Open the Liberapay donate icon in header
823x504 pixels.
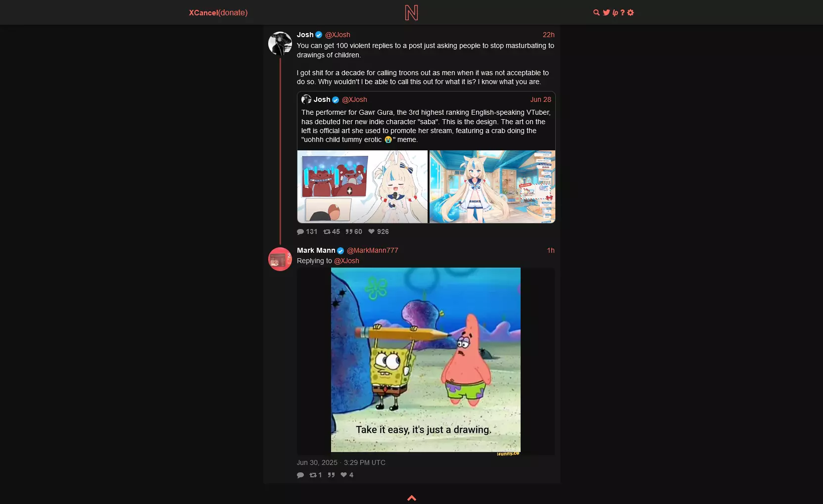pyautogui.click(x=615, y=12)
